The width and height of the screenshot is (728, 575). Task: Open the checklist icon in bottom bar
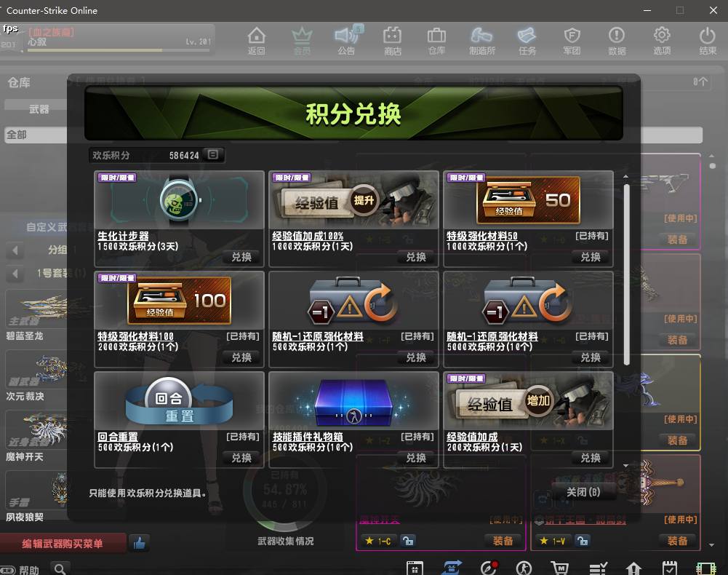click(598, 568)
